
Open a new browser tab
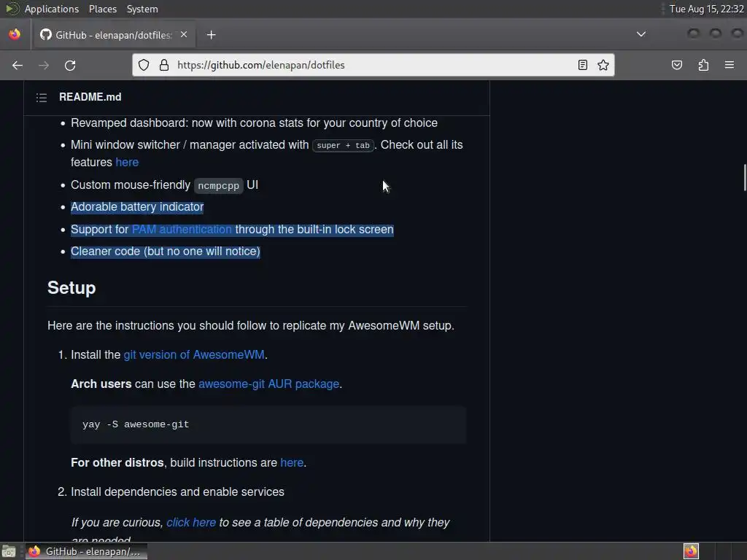click(x=211, y=35)
